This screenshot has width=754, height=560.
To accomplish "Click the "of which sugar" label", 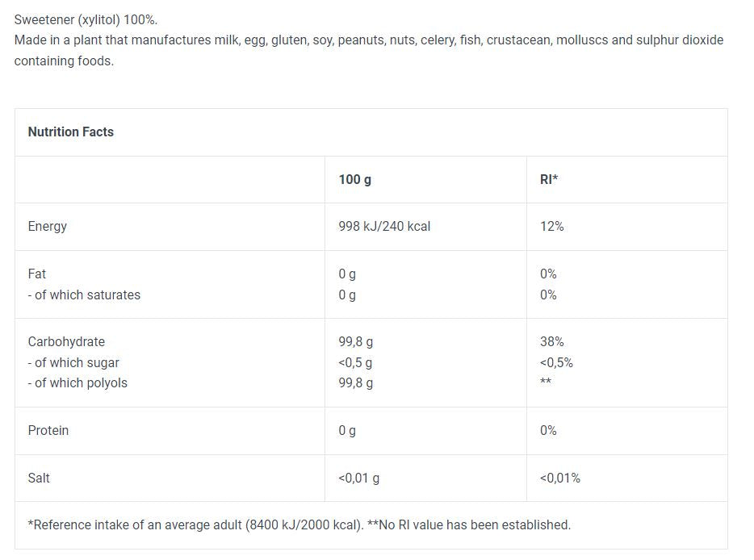I will [x=73, y=362].
